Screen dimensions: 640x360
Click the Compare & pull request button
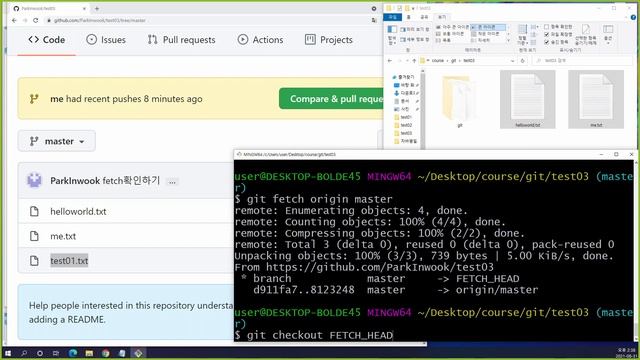[331, 99]
